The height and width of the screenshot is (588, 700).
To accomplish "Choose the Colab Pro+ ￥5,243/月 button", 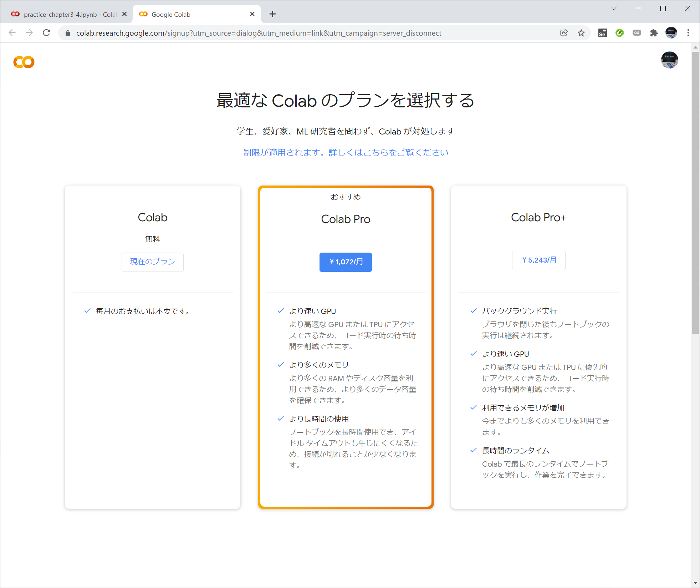I will click(x=538, y=260).
